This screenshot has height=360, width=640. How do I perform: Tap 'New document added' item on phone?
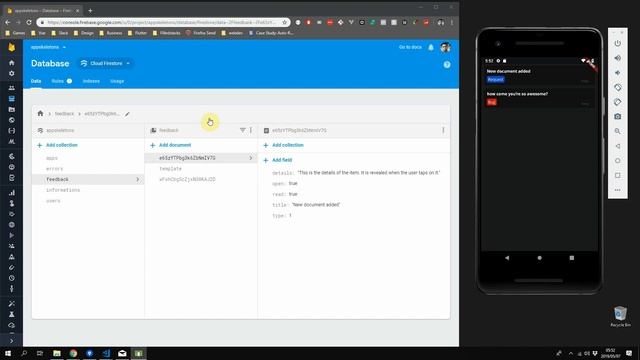(539, 75)
